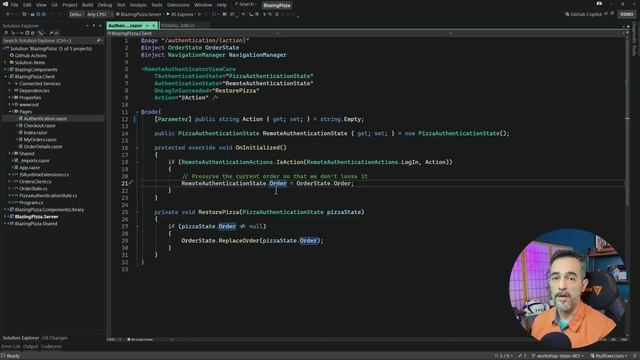Open the Debug menu
Image resolution: width=640 pixels, height=360 pixels.
coord(104,5)
